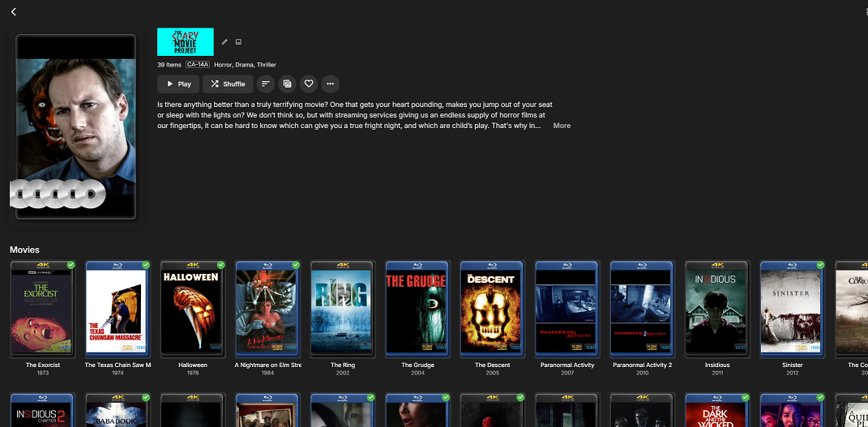868x427 pixels.
Task: Open the Paranormal Activity 2 poster
Action: pos(643,309)
